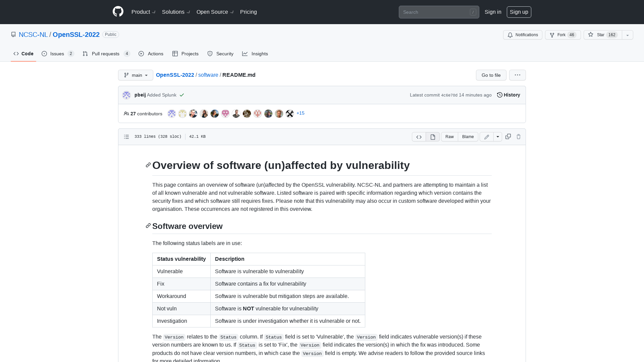
Task: Open the table of contents outline icon
Action: coord(126,136)
